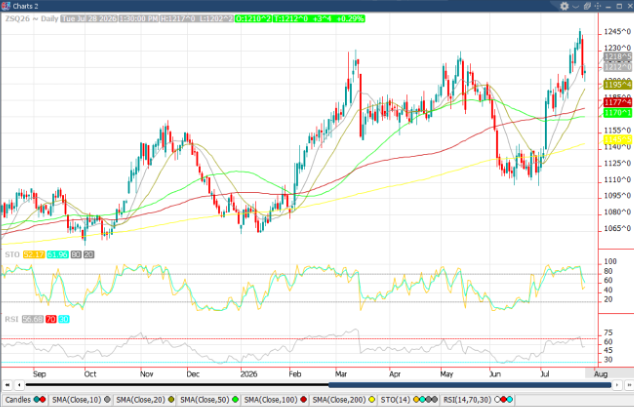This screenshot has height=408, width=634.
Task: Click the STO cyan value 61.96
Action: coord(57,254)
